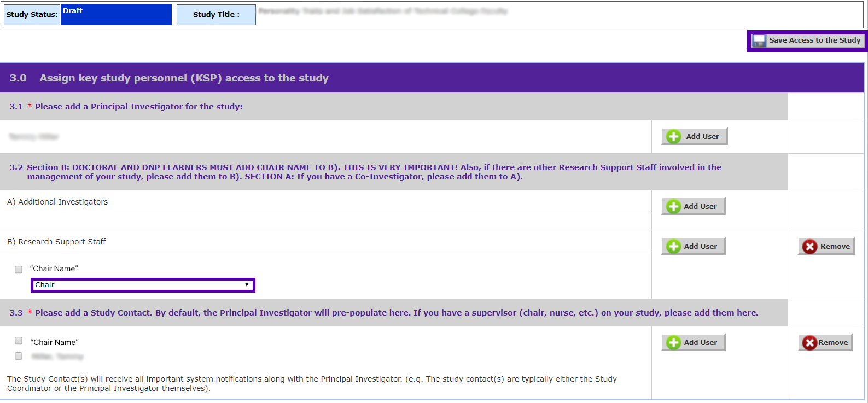868x403 pixels.
Task: Click the 3.2 Section B instruction text
Action: coord(365,172)
